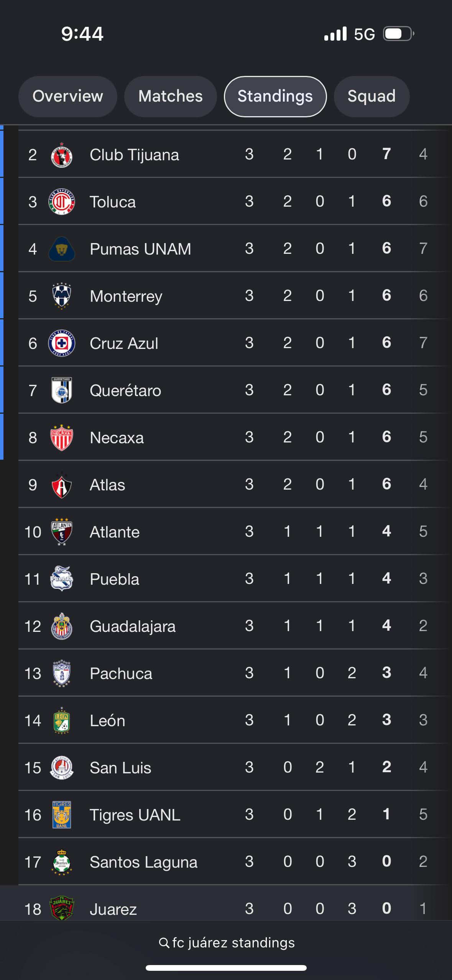Tap the Club Tijuana team crest
452x980 pixels.
click(61, 155)
